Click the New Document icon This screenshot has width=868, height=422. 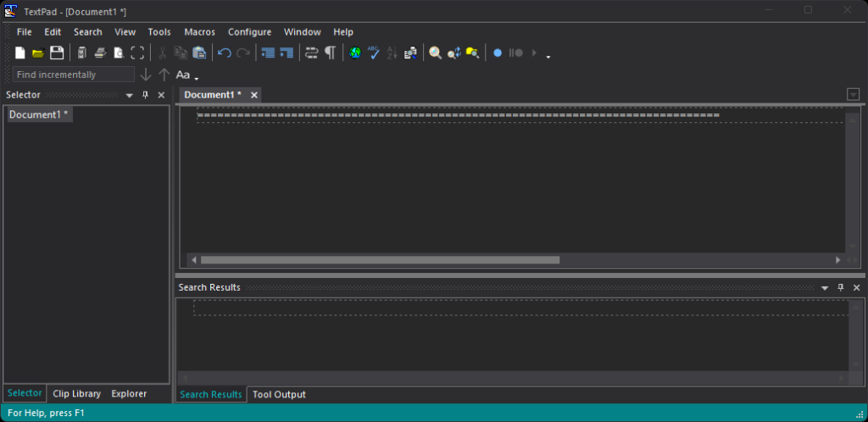pos(20,53)
